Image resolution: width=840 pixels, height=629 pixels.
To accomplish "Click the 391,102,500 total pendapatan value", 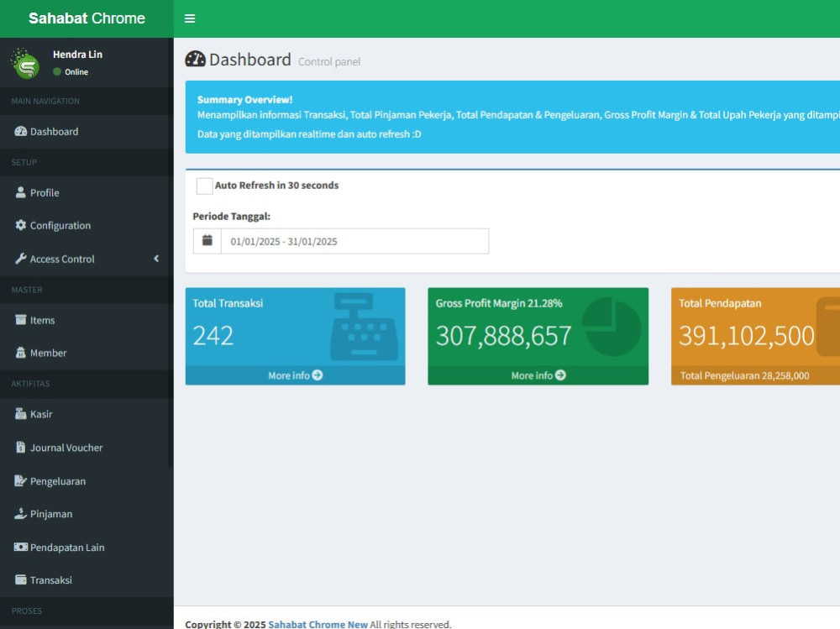I will 747,335.
